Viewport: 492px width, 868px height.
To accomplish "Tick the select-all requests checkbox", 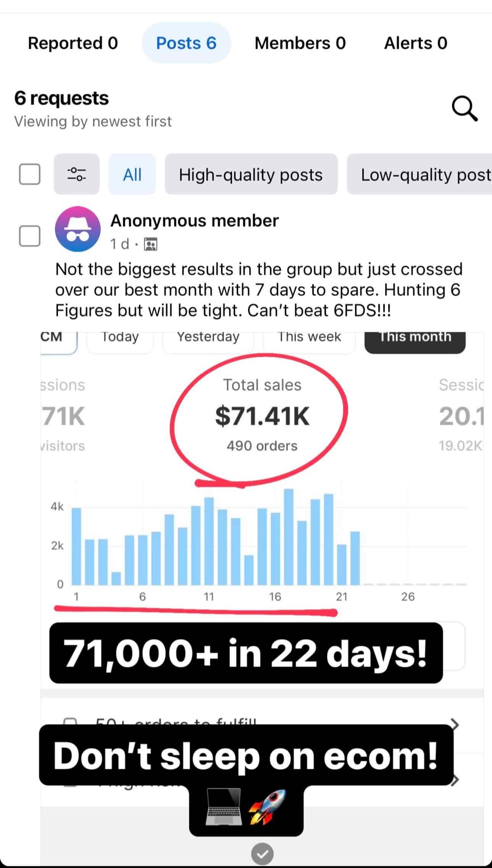I will coord(30,174).
